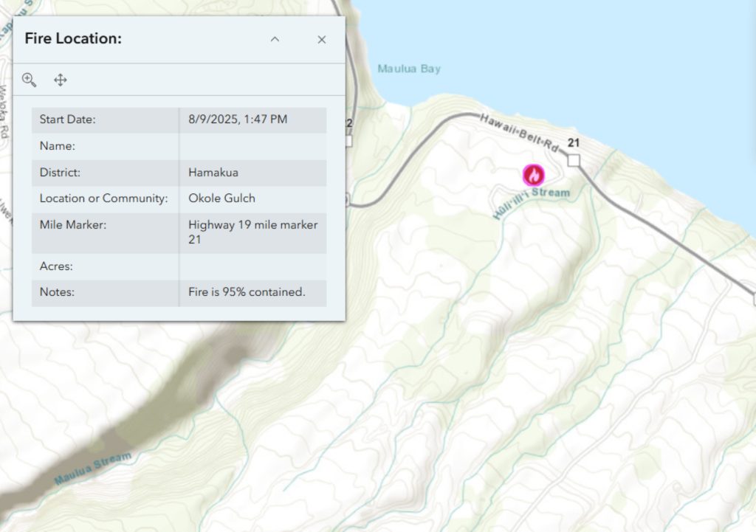Click the Highway 19 mile marker 21 value

[252, 232]
